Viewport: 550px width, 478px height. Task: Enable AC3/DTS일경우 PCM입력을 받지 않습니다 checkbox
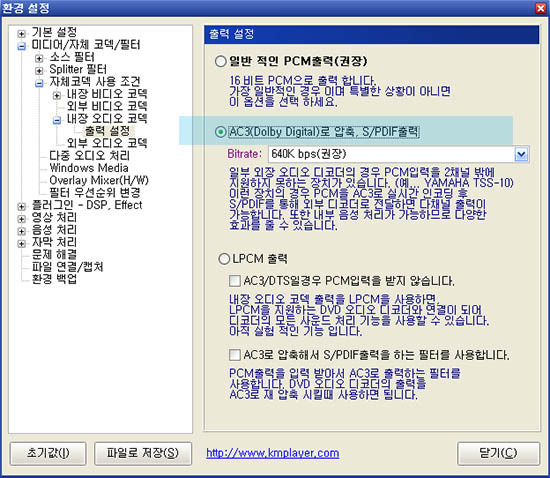coord(234,281)
